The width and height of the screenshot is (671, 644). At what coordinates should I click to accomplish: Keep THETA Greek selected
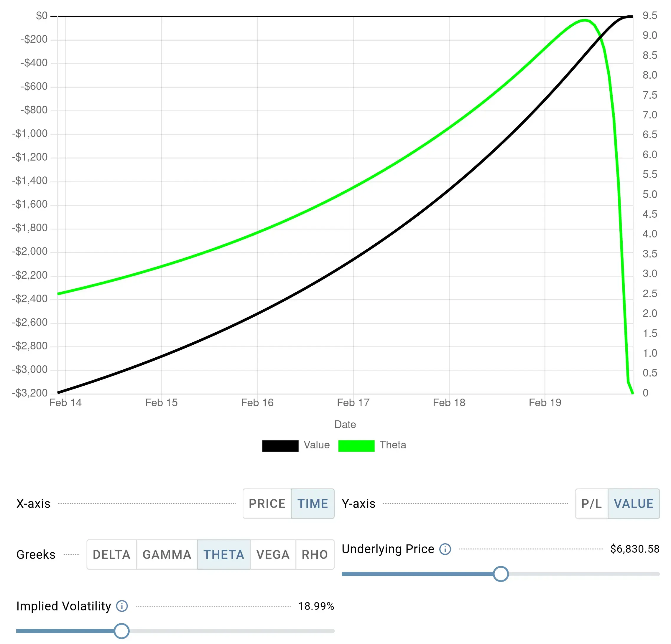[223, 554]
